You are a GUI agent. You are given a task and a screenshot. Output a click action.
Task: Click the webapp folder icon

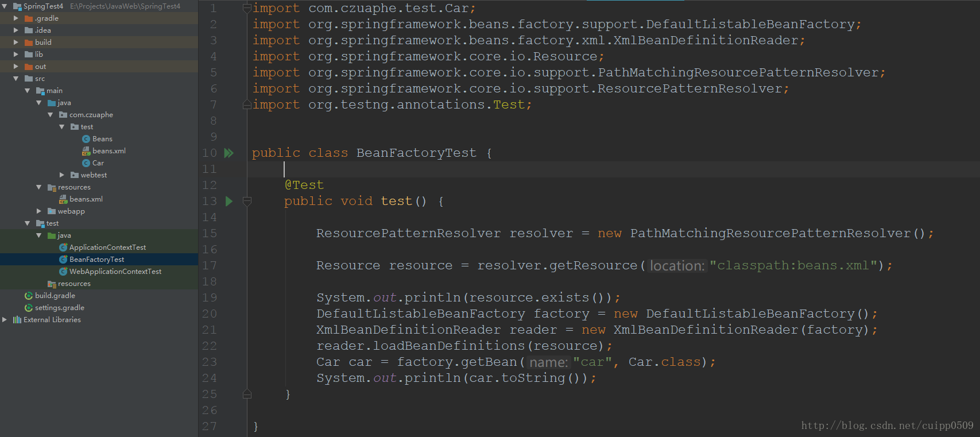pyautogui.click(x=52, y=211)
